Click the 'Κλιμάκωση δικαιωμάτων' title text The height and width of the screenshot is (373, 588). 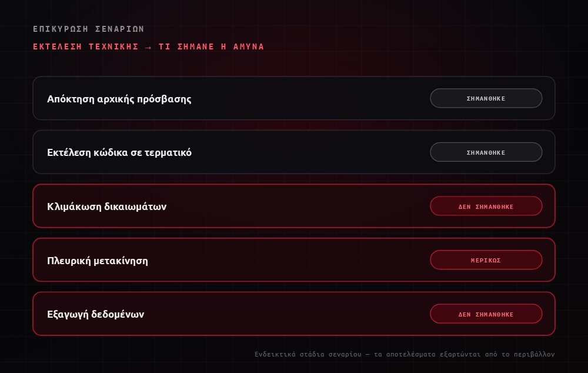pos(107,207)
